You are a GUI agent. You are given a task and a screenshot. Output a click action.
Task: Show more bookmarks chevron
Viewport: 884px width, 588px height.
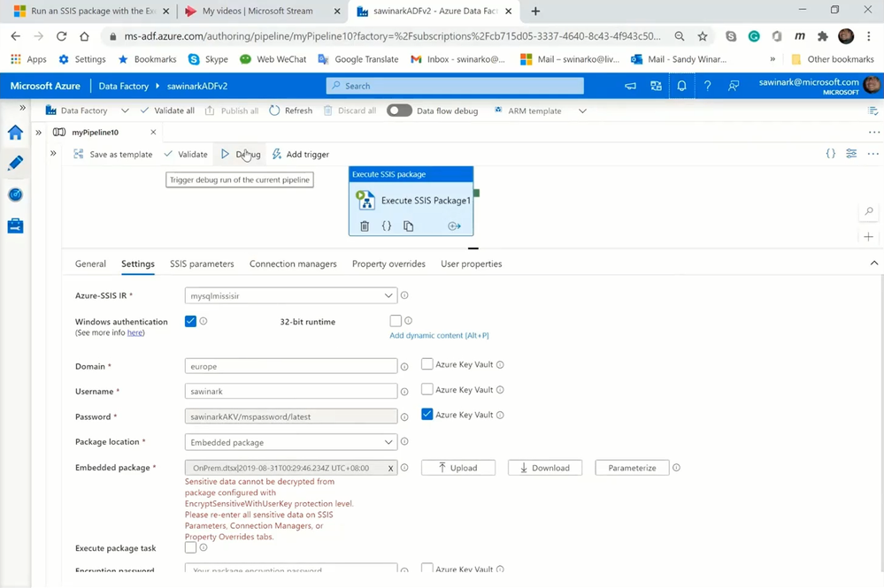coord(773,58)
